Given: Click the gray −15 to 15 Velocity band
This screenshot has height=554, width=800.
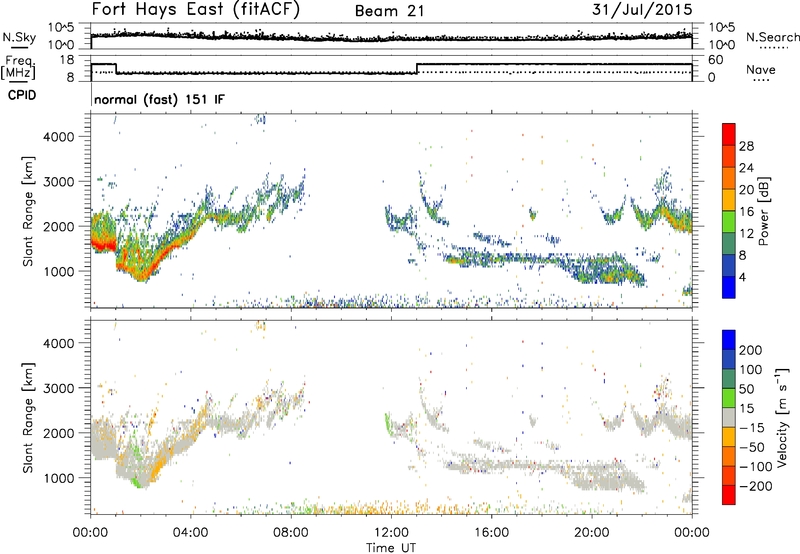Looking at the screenshot, I should click(729, 417).
